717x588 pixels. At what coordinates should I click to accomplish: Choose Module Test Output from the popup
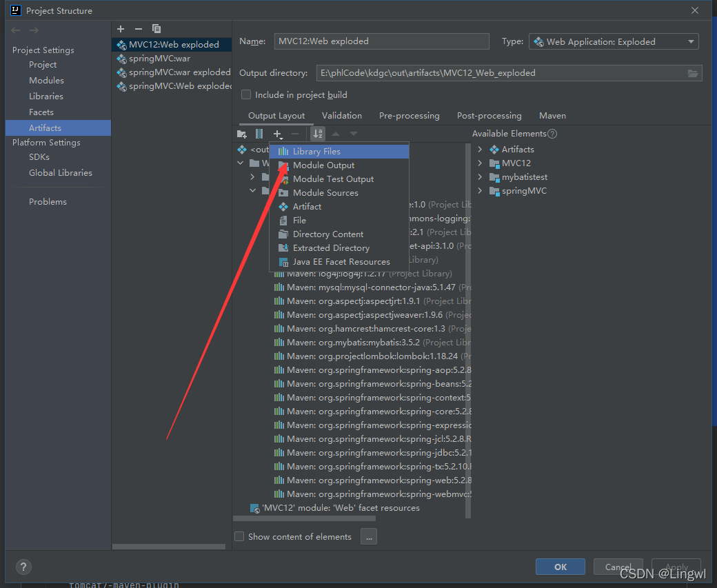(x=339, y=179)
